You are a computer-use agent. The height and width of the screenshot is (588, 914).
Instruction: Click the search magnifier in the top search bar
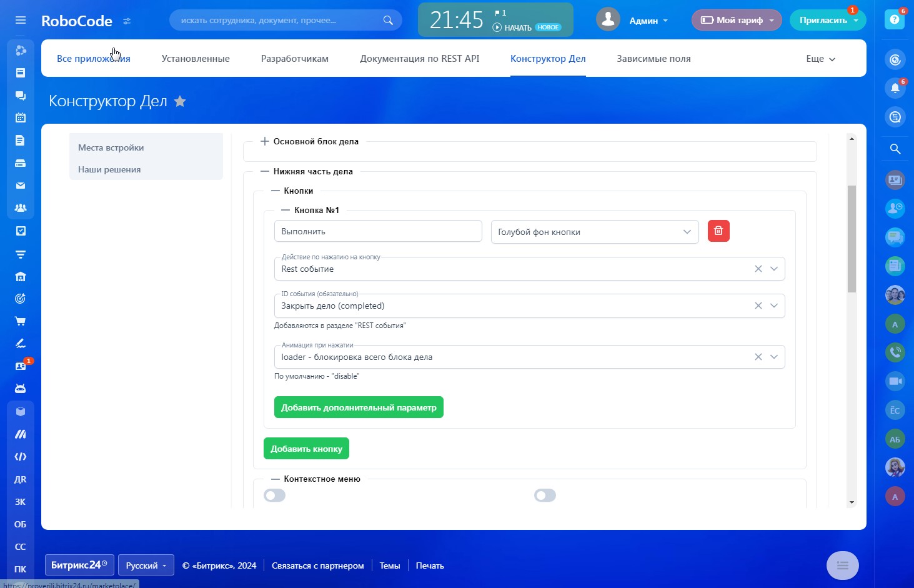pyautogui.click(x=388, y=20)
